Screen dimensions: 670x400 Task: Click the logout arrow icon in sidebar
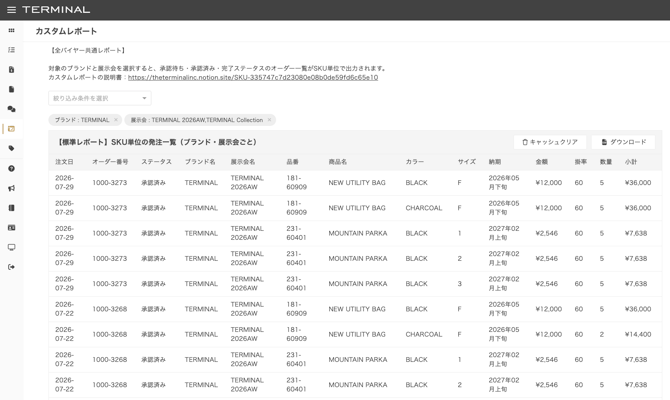click(x=12, y=267)
